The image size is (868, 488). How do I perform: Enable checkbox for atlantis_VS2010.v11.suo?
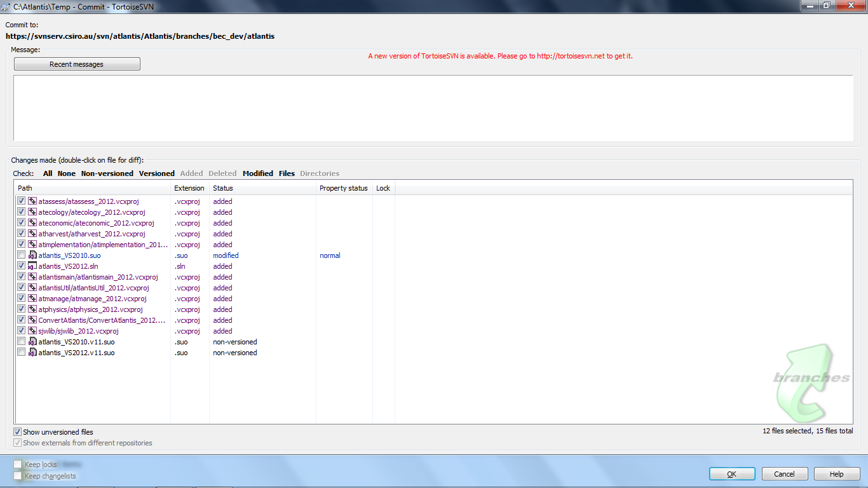(x=21, y=342)
